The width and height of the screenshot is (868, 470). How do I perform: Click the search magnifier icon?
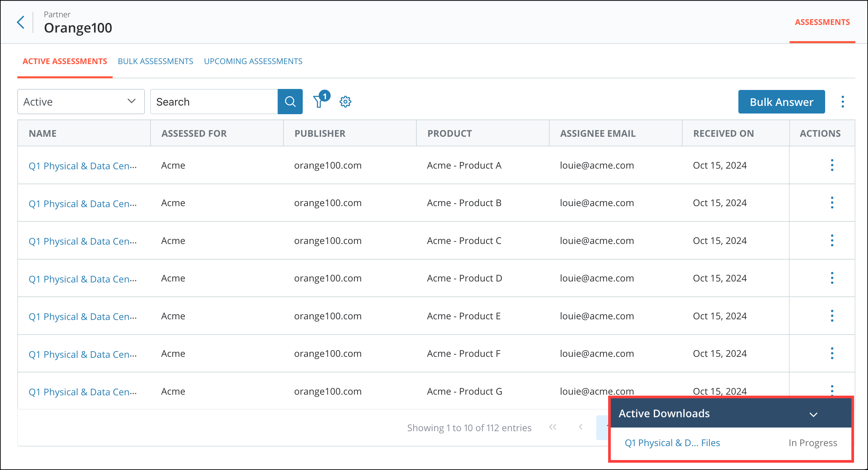tap(290, 101)
